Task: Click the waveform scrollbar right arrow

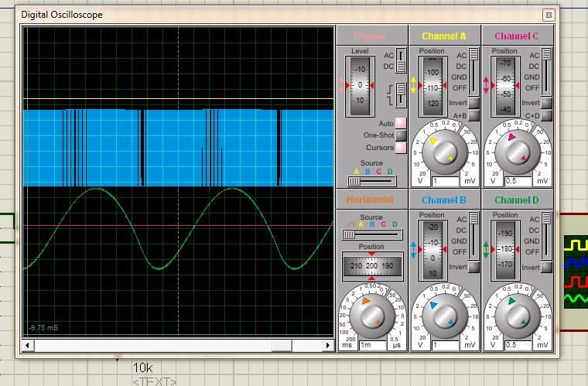Action: (328, 345)
